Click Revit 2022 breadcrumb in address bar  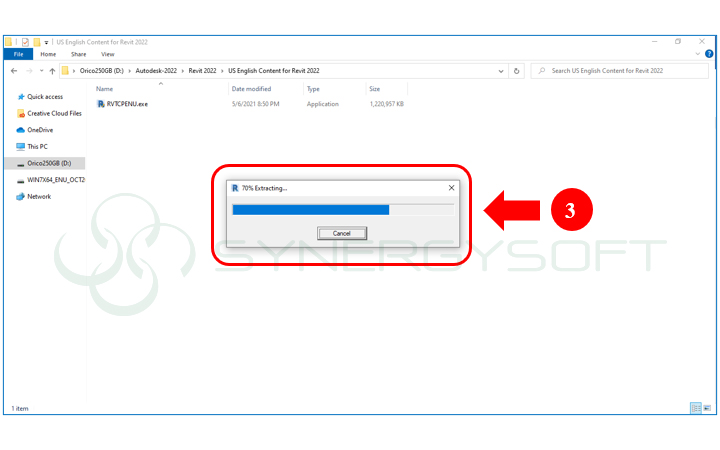(x=202, y=71)
